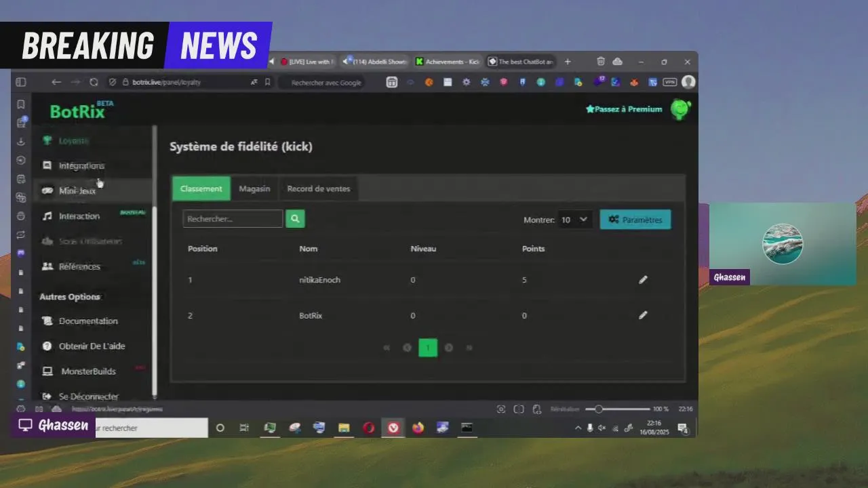Adjust the page zoom slider
Screen dimensions: 868x488
click(x=618, y=409)
